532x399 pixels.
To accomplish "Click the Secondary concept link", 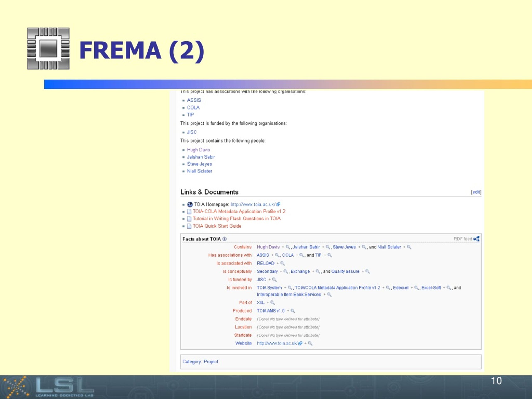I will 267,272.
